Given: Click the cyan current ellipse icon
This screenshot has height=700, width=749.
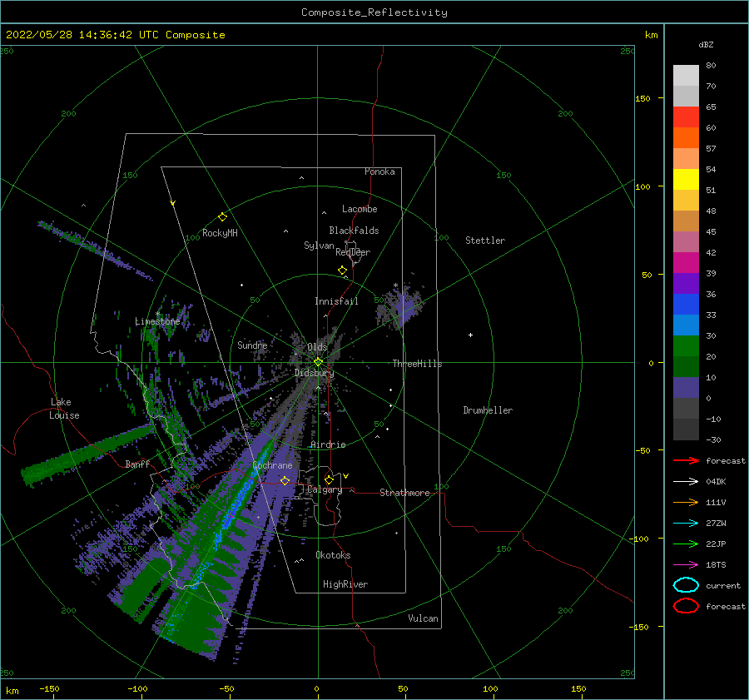Looking at the screenshot, I should pos(686,585).
